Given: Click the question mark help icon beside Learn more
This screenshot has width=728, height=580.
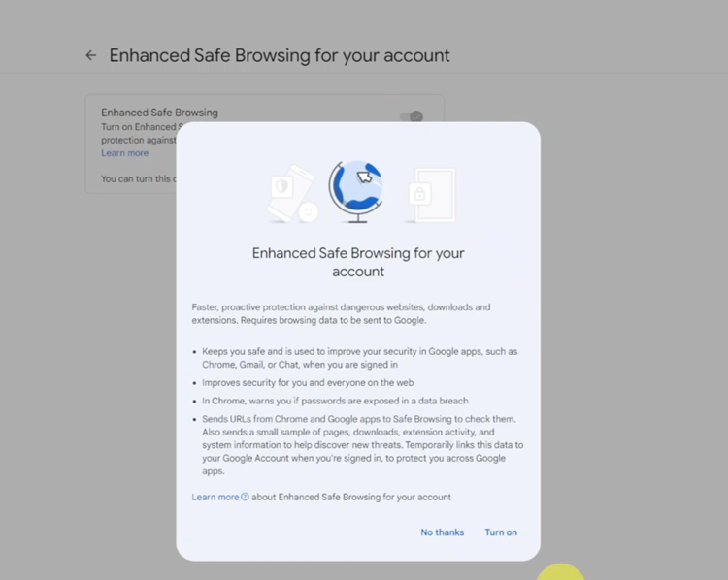Looking at the screenshot, I should coord(245,497).
